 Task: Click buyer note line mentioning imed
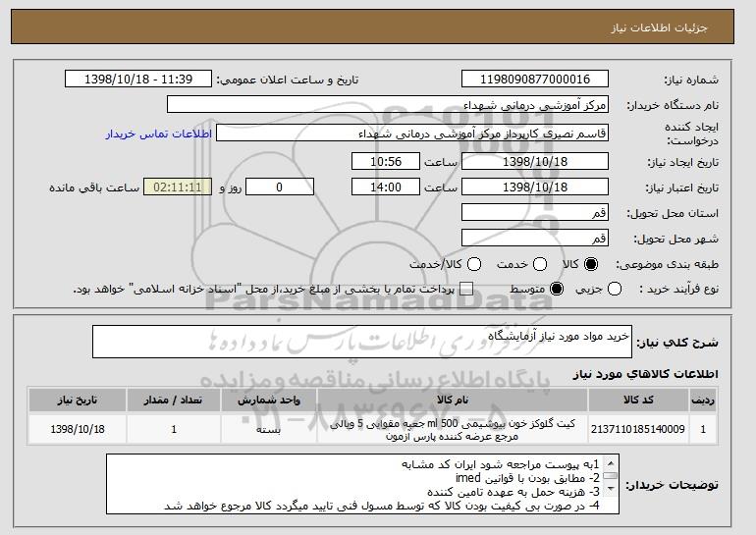point(527,478)
